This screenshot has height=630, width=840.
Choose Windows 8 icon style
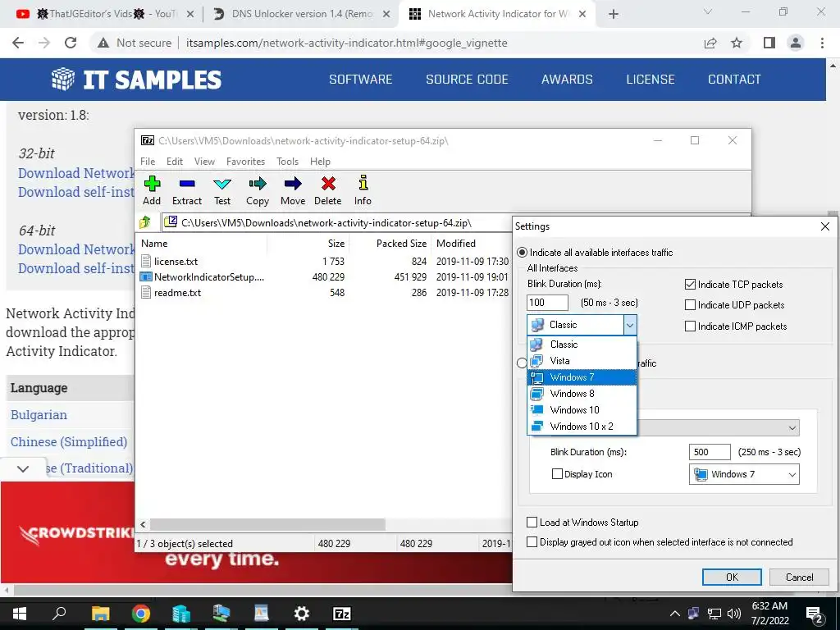(x=582, y=394)
